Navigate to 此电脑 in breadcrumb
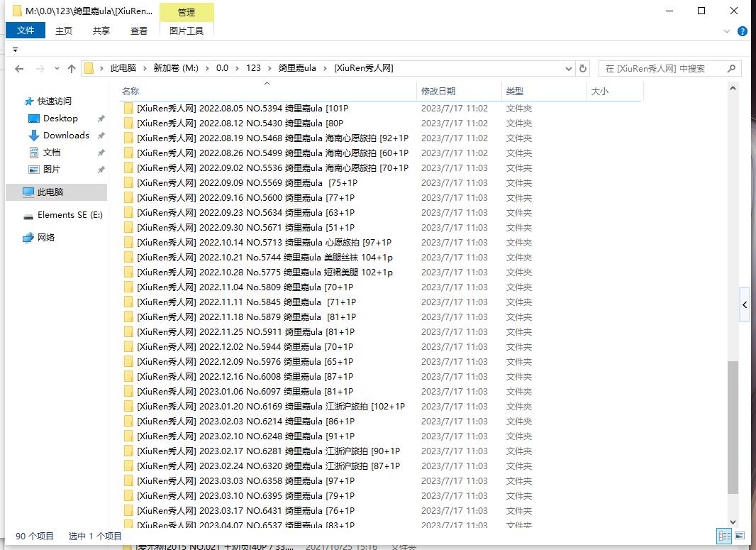Viewport: 756px width, 550px height. [x=123, y=68]
